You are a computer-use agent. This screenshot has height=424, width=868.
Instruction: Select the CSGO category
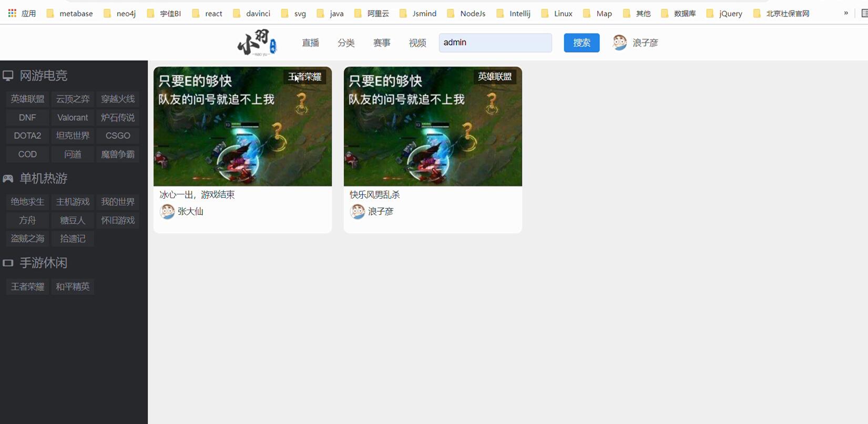click(x=118, y=136)
